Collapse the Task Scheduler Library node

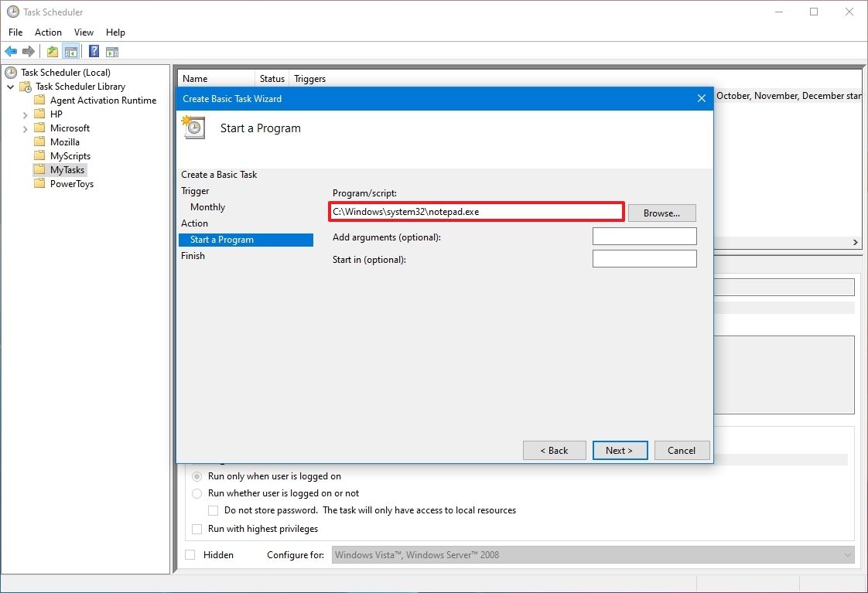pos(10,86)
